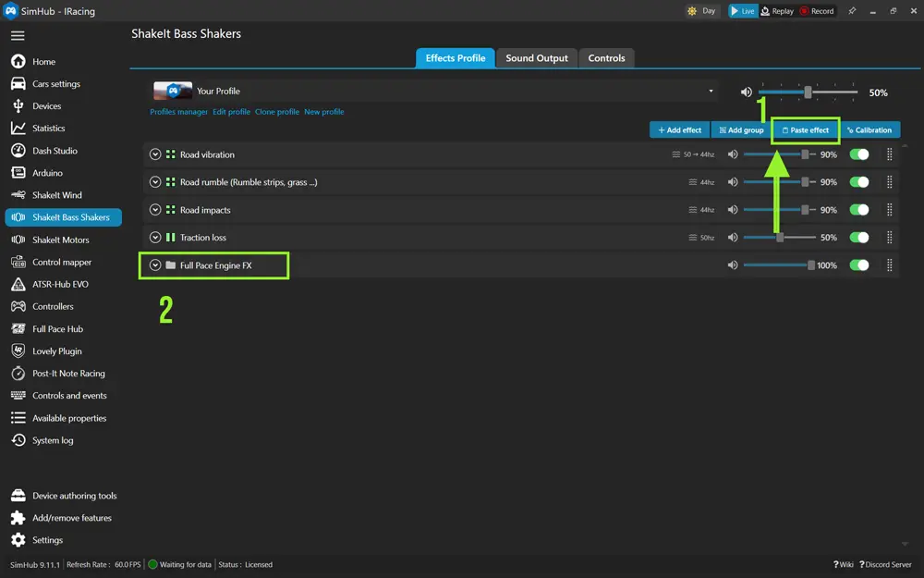This screenshot has width=924, height=578.
Task: Open the Profiles manager link
Action: pyautogui.click(x=179, y=112)
